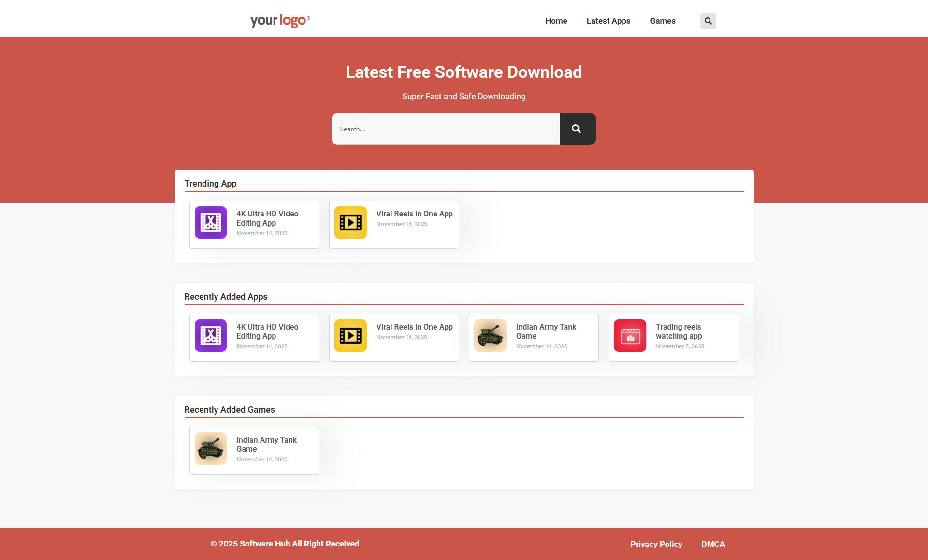Select the Latest Apps navigation item
This screenshot has height=560, width=928.
[608, 21]
